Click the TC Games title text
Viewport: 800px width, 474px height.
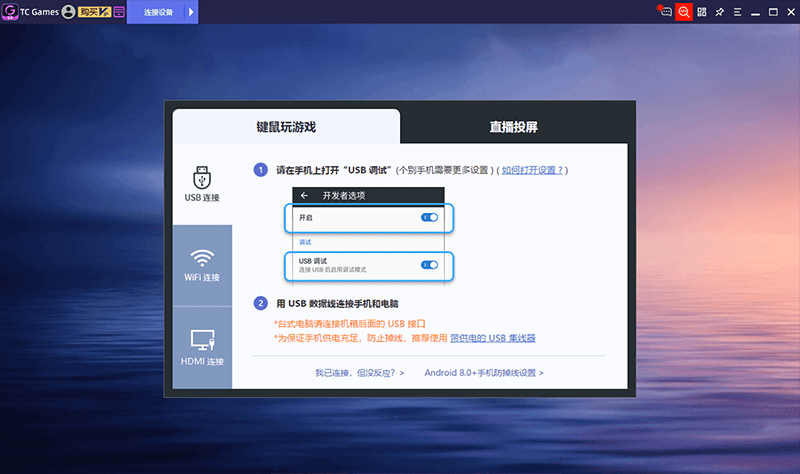point(40,12)
